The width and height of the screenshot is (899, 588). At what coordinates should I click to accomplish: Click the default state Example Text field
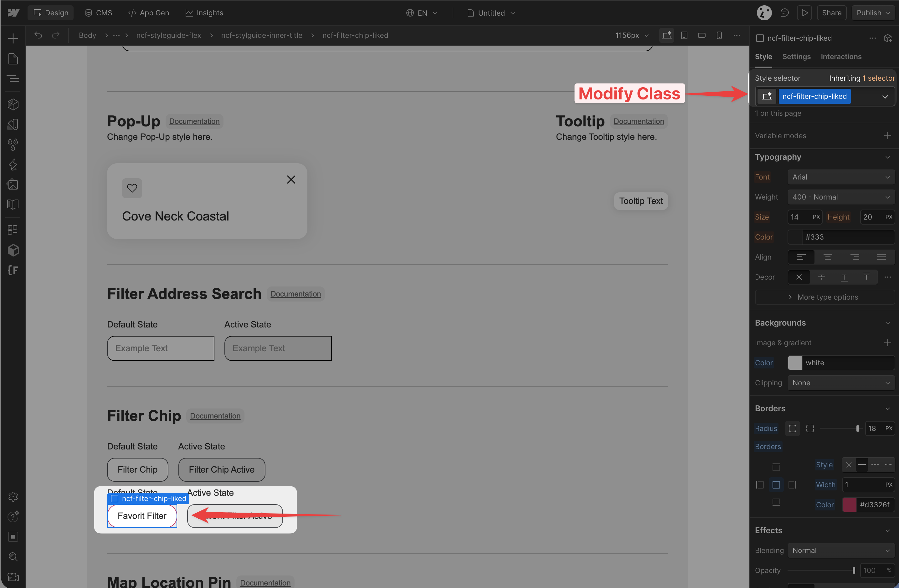161,348
